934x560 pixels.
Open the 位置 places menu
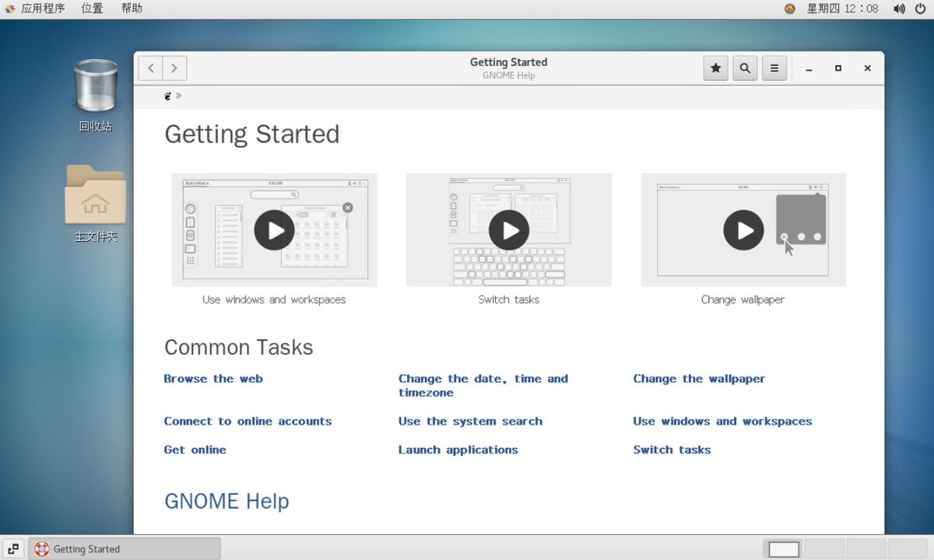click(92, 9)
